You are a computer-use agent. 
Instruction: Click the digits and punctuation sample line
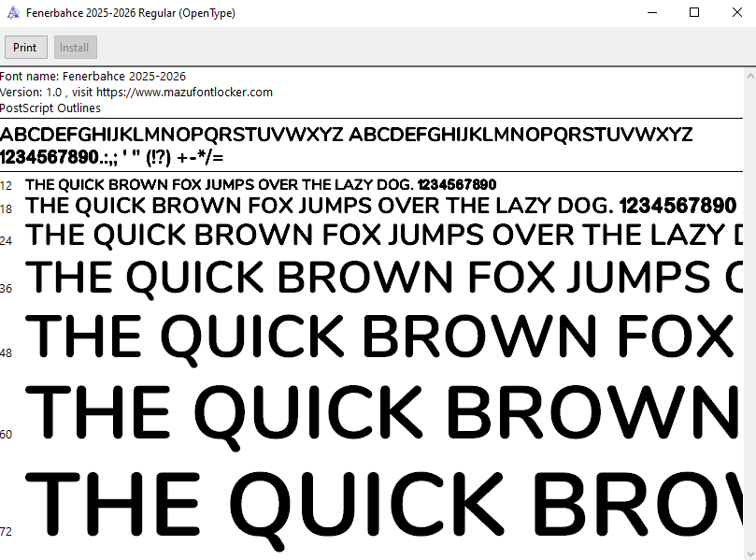[x=112, y=157]
